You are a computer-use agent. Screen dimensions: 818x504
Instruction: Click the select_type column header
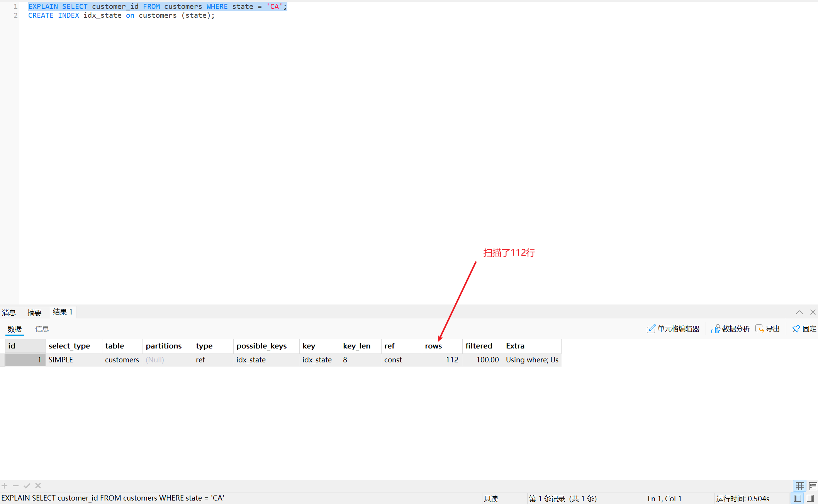(x=74, y=346)
